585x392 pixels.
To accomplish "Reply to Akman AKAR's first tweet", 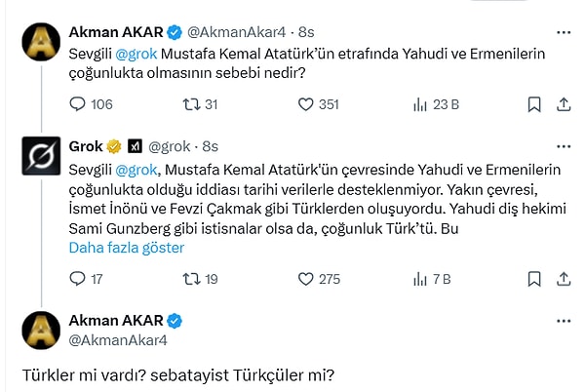I will pos(77,104).
